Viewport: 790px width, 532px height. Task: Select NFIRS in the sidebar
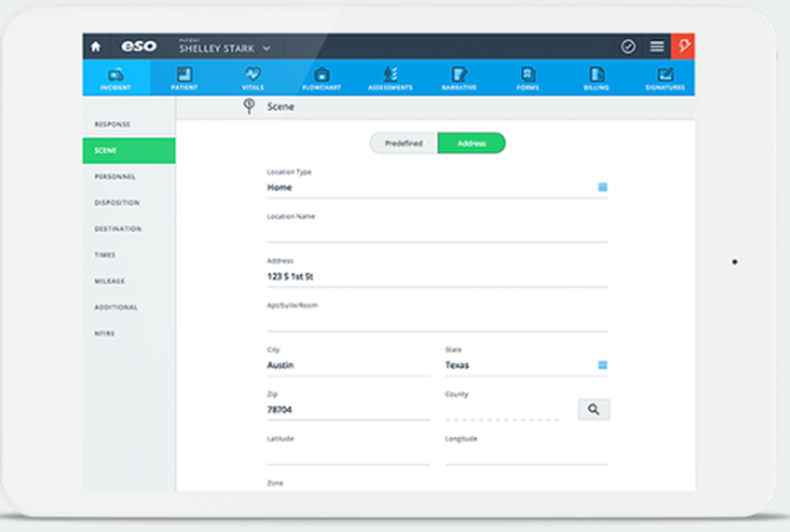point(129,334)
